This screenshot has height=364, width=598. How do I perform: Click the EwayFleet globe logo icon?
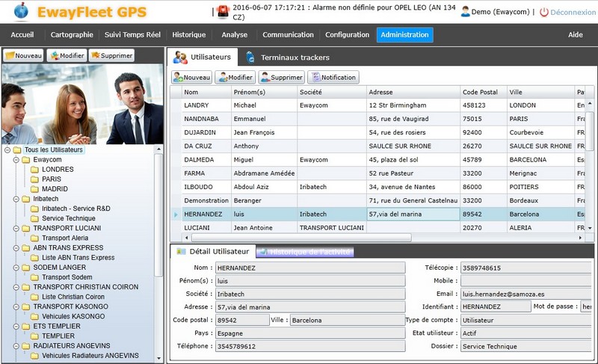[x=21, y=11]
